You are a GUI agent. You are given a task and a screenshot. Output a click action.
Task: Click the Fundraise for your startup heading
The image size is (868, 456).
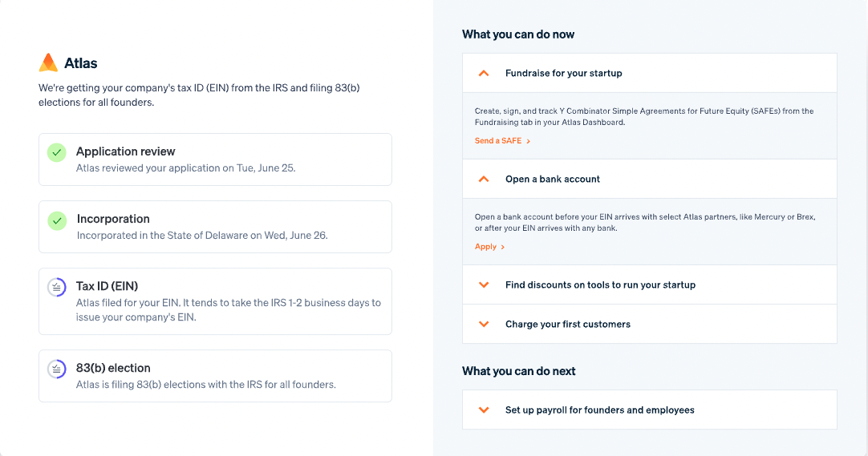point(563,73)
